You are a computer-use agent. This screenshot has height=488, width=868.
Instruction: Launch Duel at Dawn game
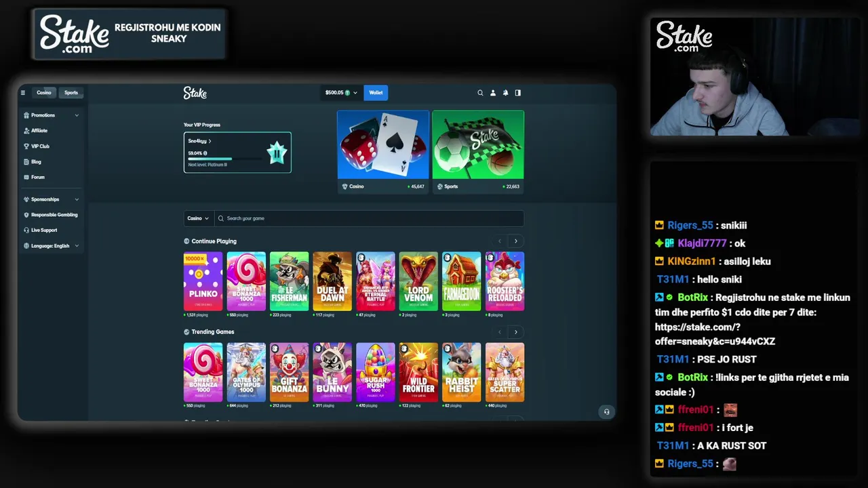pos(332,281)
